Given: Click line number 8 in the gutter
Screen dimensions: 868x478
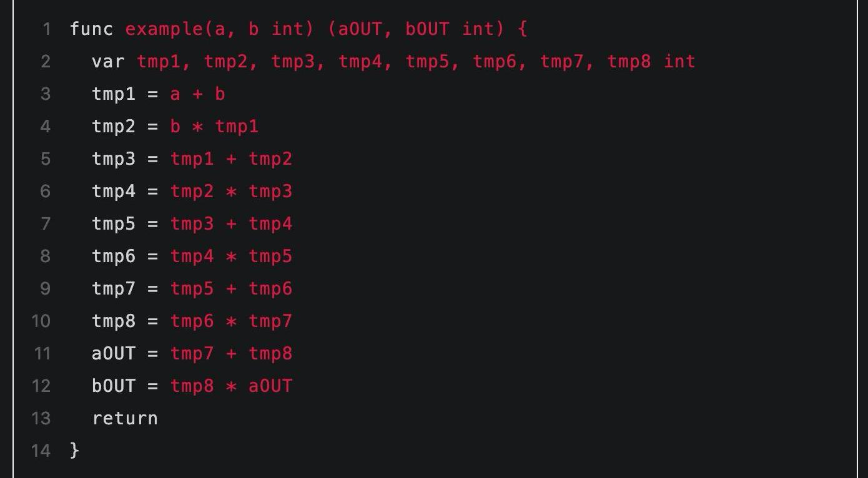Looking at the screenshot, I should [x=45, y=256].
